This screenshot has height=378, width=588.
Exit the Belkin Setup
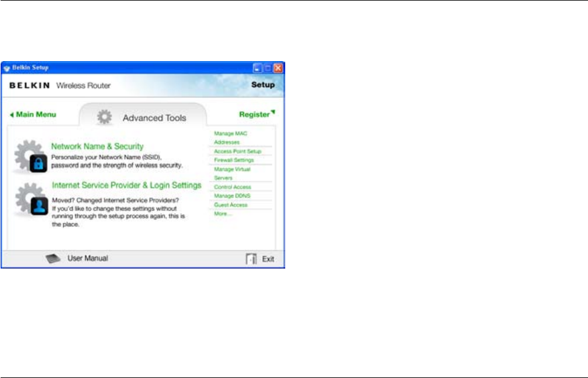click(268, 259)
